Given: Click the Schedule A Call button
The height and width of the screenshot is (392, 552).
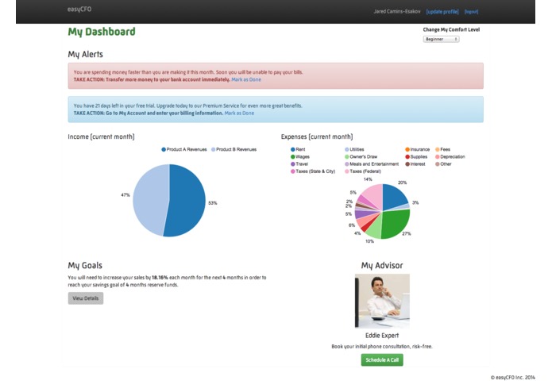Looking at the screenshot, I should [x=382, y=359].
